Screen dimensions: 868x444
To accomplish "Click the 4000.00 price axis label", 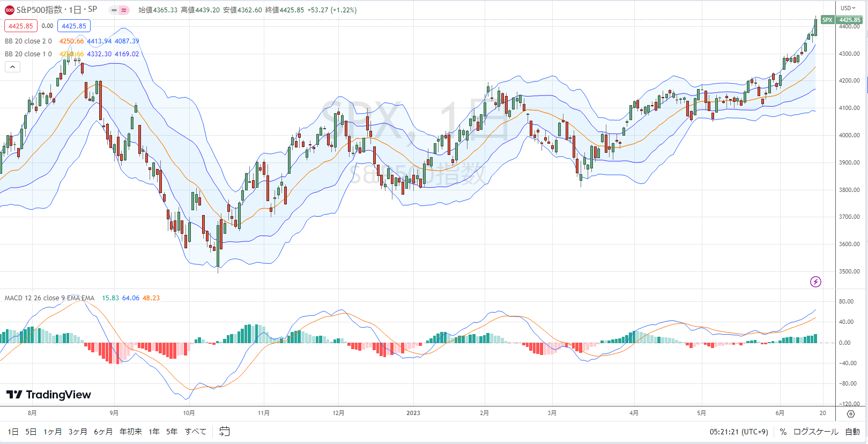I will (849, 135).
